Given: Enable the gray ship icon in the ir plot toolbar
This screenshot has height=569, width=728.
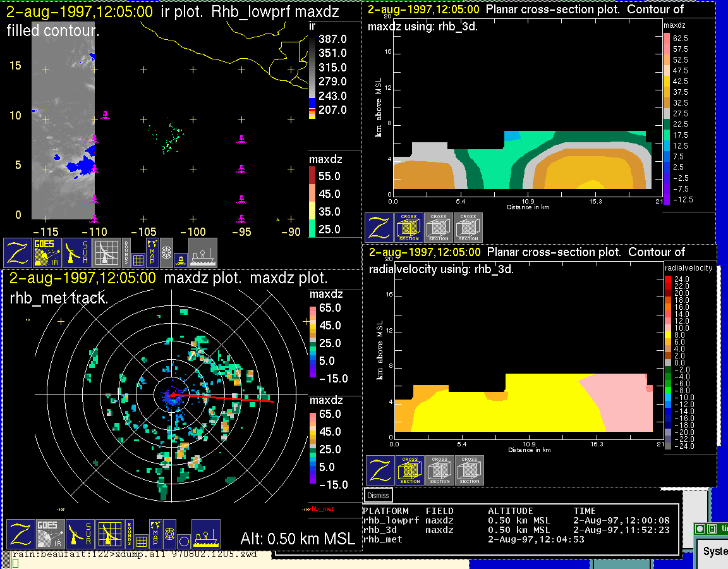Looking at the screenshot, I should (202, 253).
